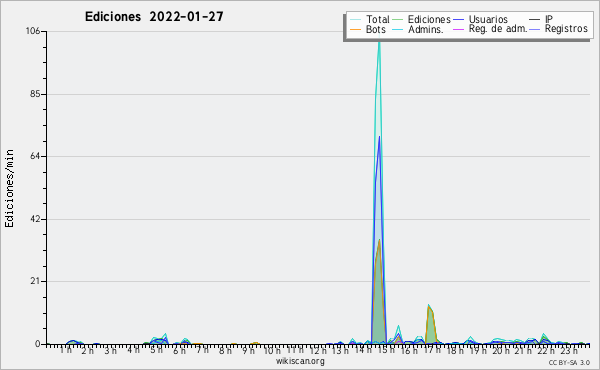Click the orange Bots peak near 17 h
Image resolution: width=600 pixels, height=370 pixels.
coord(429,307)
